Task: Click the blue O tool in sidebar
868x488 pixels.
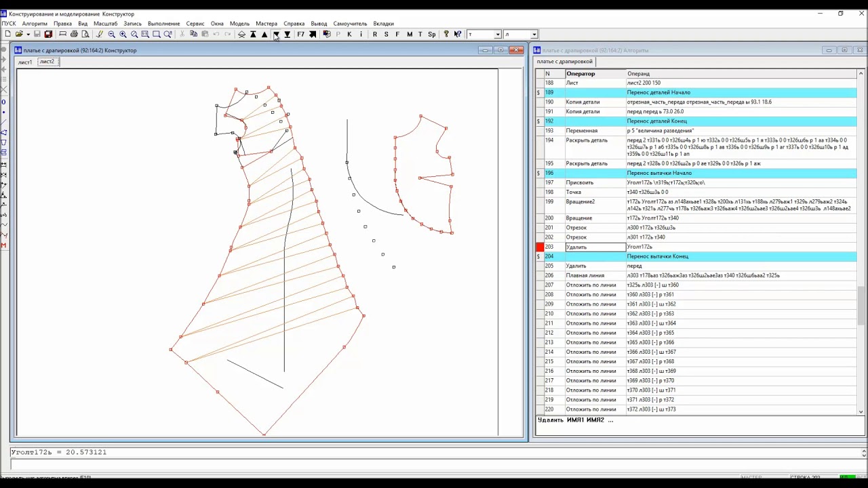Action: (3, 102)
